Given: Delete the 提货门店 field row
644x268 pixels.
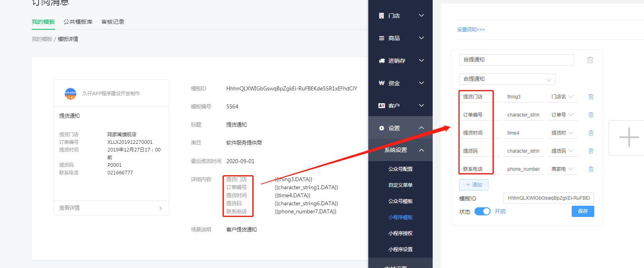Looking at the screenshot, I should [591, 97].
